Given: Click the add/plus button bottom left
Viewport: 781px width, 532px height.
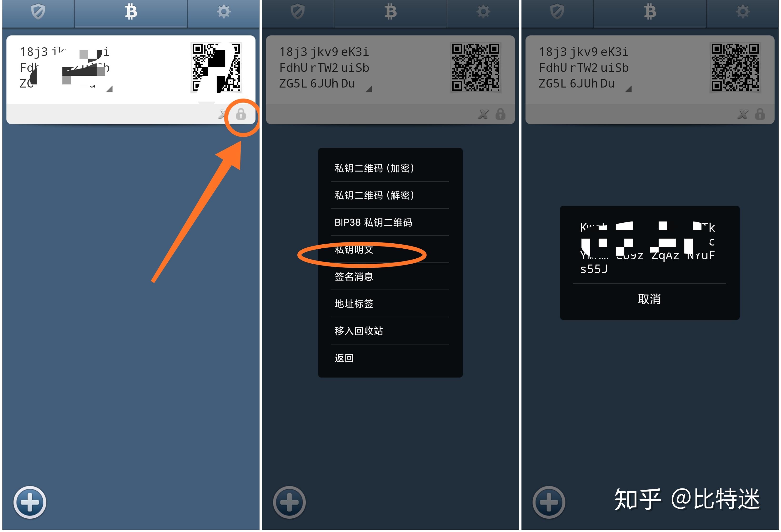Looking at the screenshot, I should 30,501.
